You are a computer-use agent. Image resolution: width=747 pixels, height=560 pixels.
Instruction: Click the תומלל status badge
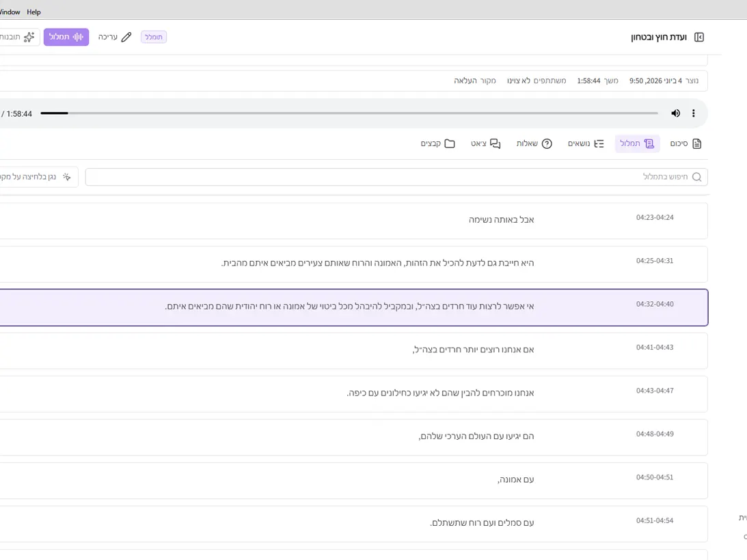pyautogui.click(x=154, y=37)
